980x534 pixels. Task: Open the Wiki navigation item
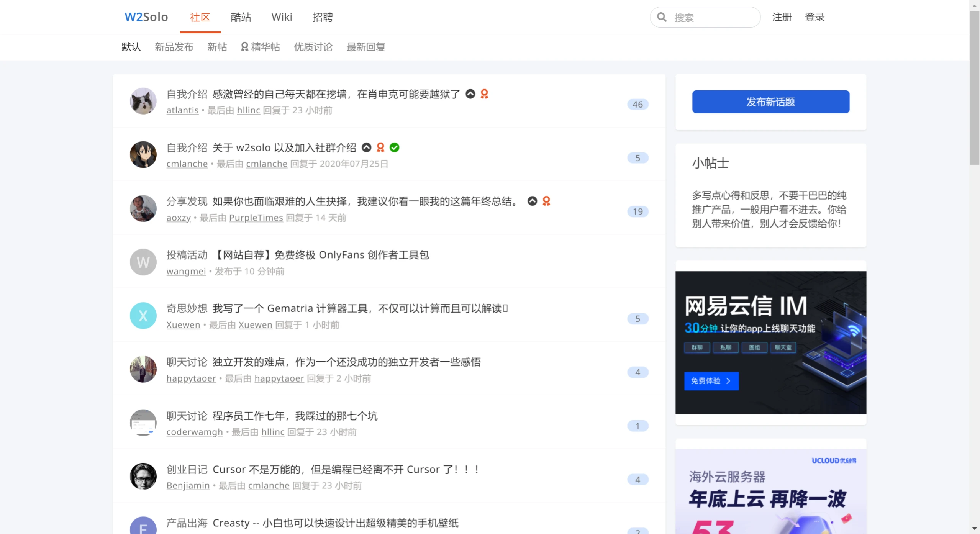[x=282, y=17]
